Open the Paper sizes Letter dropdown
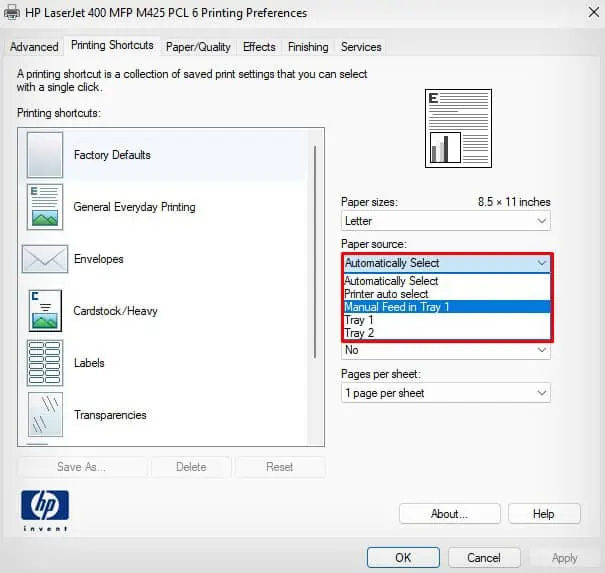 point(446,221)
